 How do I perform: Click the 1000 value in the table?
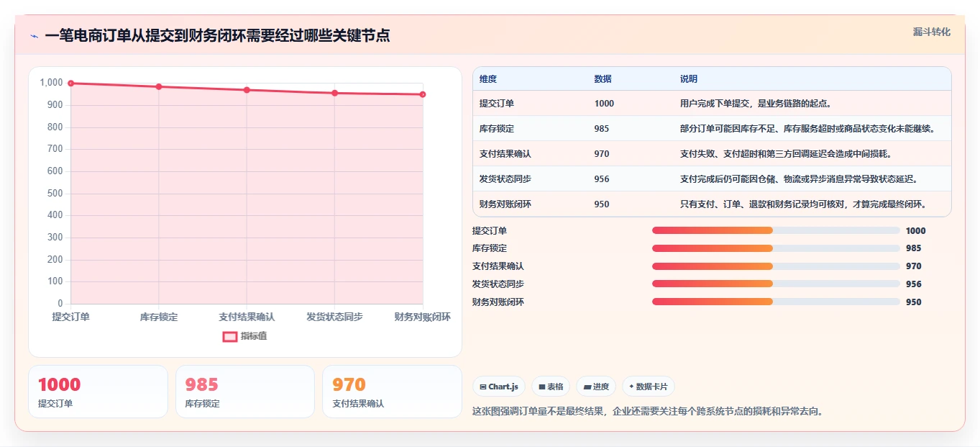click(x=604, y=104)
